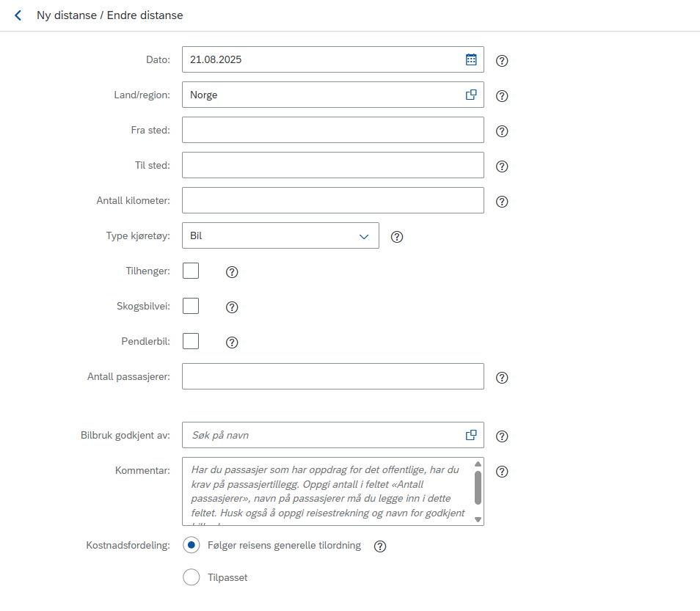Check the Pendlerbil checkbox
The image size is (700, 611).
tap(191, 341)
